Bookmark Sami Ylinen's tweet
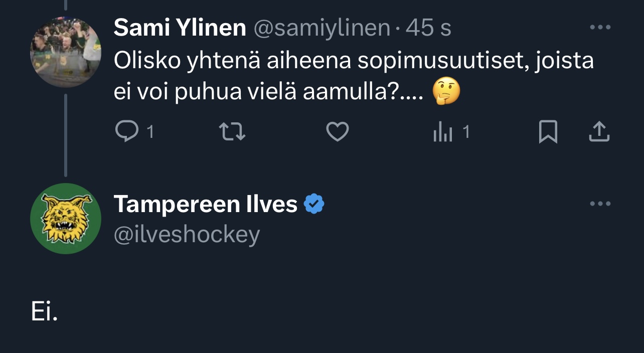 (548, 132)
